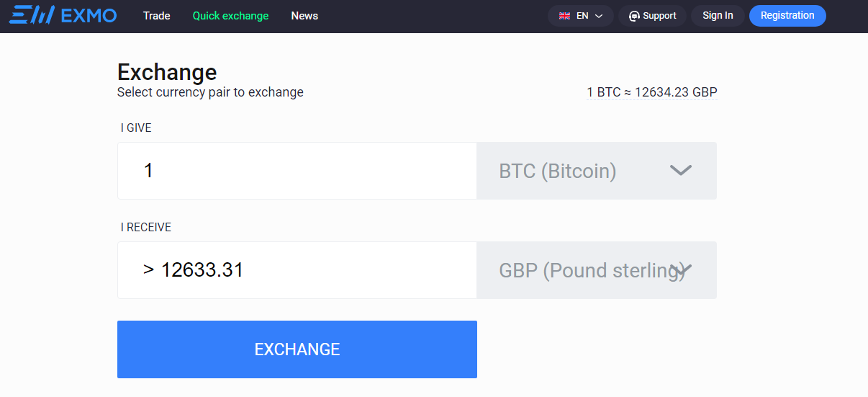868x397 pixels.
Task: Focus the I RECEIVE amount field
Action: (x=297, y=270)
